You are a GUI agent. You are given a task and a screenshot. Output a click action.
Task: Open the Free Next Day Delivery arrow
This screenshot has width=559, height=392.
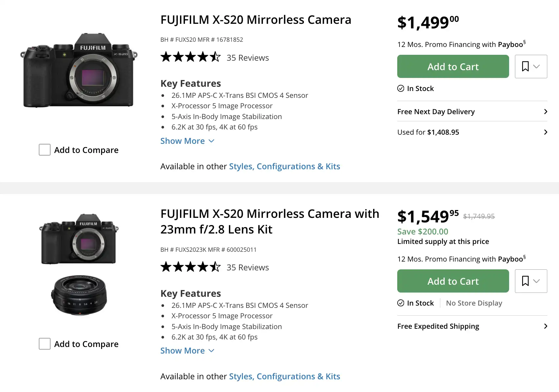[x=546, y=112]
